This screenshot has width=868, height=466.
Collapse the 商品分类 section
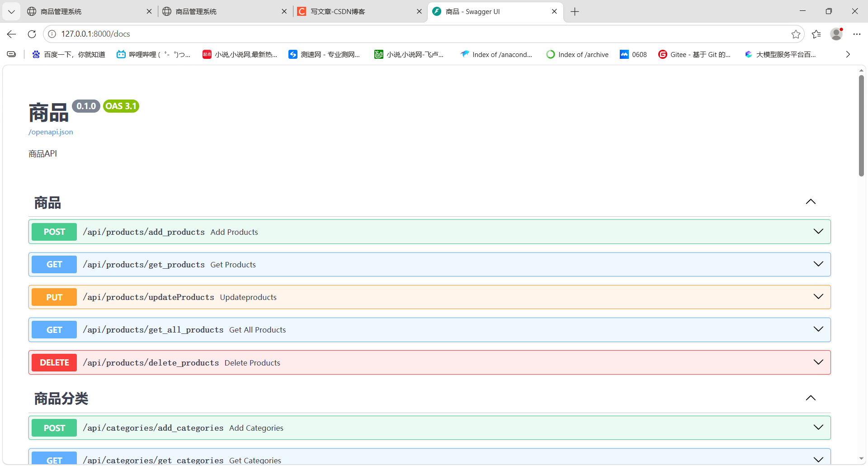pyautogui.click(x=811, y=398)
